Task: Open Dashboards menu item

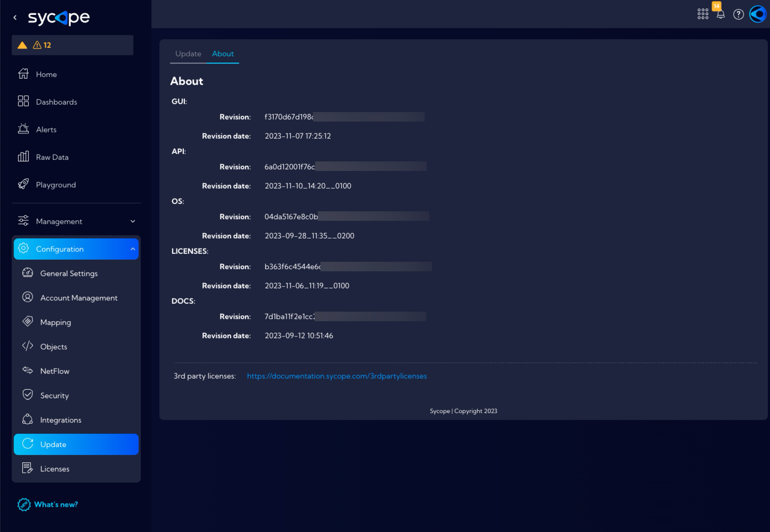Action: click(x=56, y=102)
